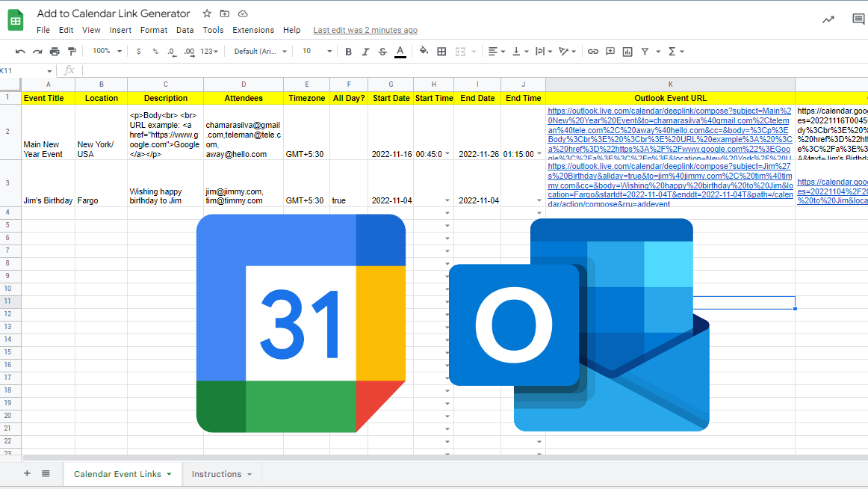This screenshot has height=489, width=868.
Task: Print the spreadsheet
Action: 55,52
